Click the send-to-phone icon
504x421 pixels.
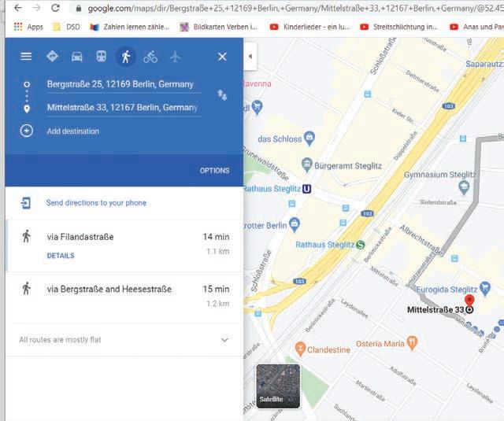(x=26, y=203)
